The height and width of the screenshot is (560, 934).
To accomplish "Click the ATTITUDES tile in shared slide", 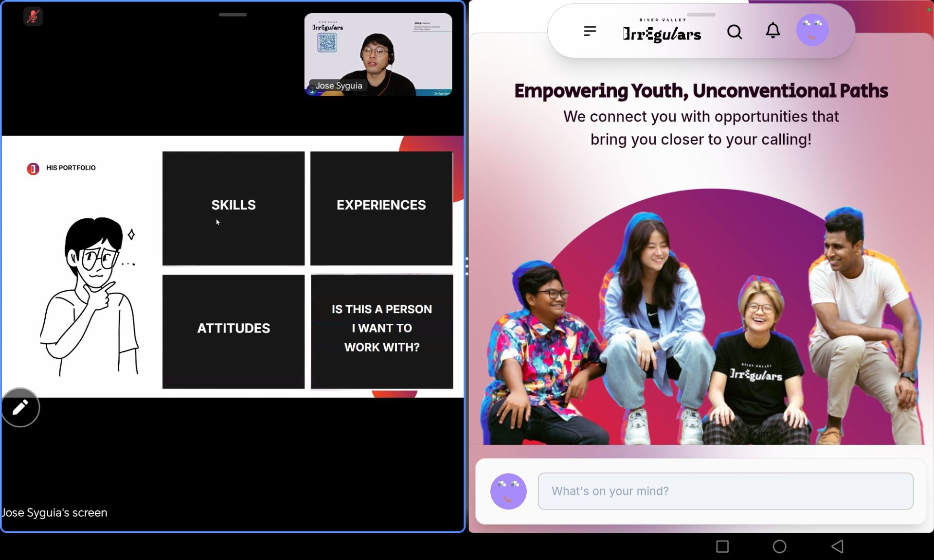I will (x=233, y=332).
